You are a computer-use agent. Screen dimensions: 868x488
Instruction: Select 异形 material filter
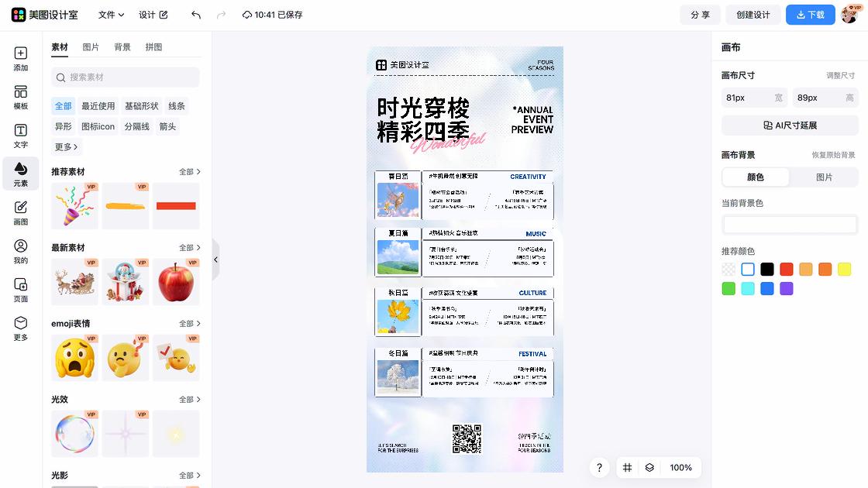pyautogui.click(x=63, y=126)
